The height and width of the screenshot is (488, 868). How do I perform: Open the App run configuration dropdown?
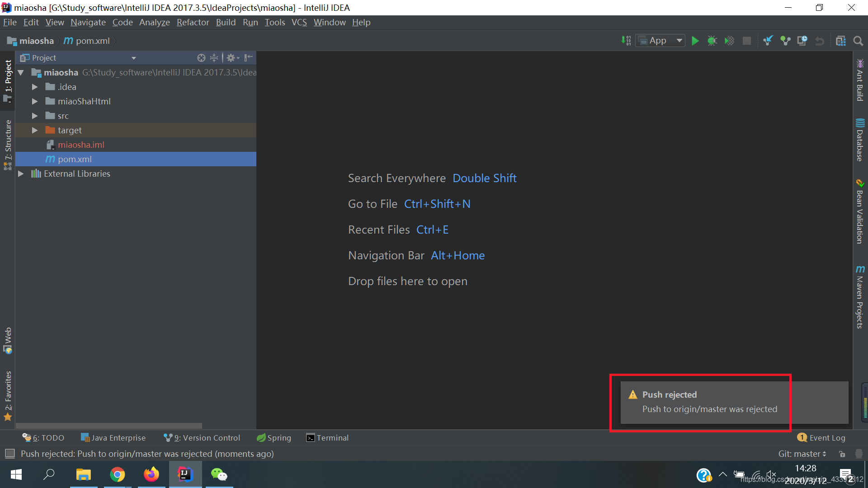click(660, 41)
